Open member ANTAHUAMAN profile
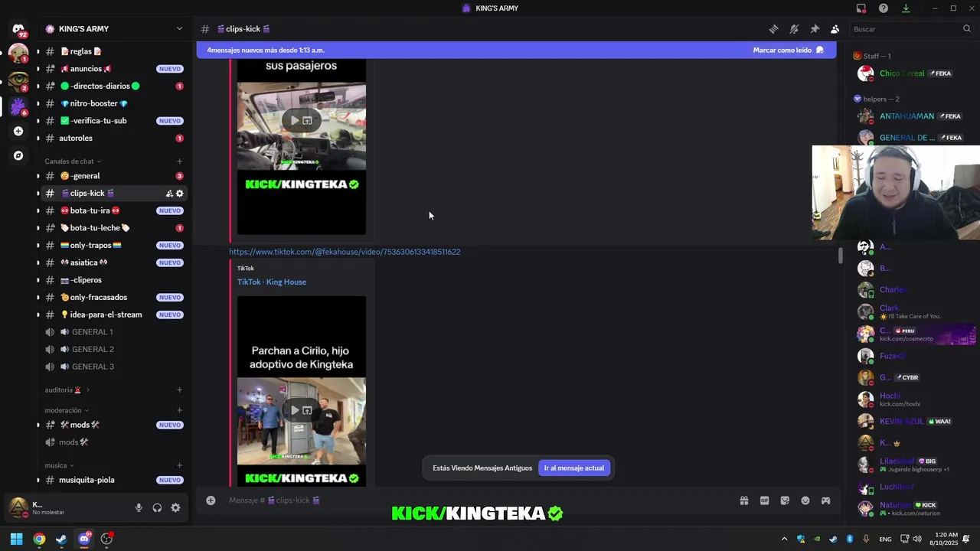The width and height of the screenshot is (980, 551). click(x=907, y=116)
